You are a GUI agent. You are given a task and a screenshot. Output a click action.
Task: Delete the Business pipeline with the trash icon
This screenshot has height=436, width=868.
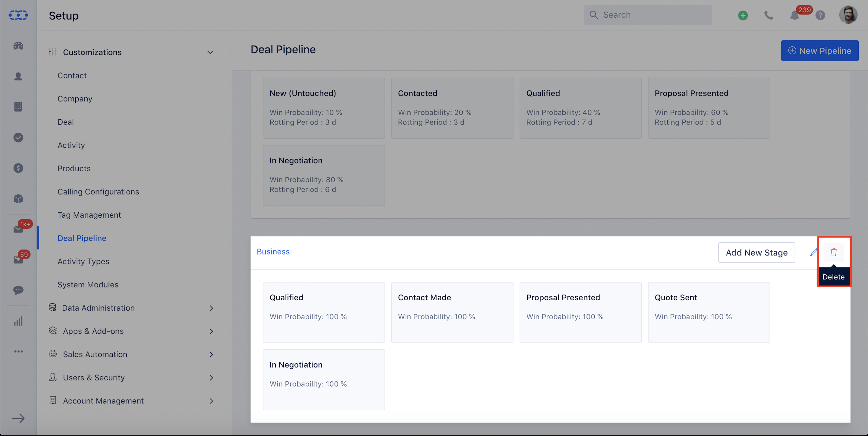[833, 252]
